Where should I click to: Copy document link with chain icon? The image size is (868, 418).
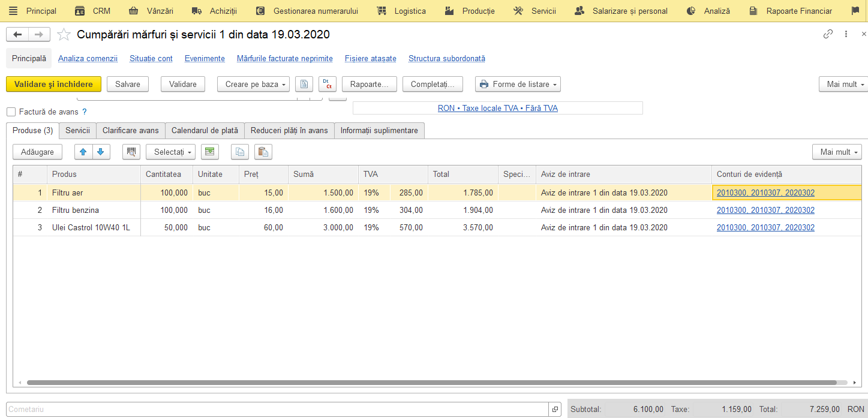click(828, 34)
